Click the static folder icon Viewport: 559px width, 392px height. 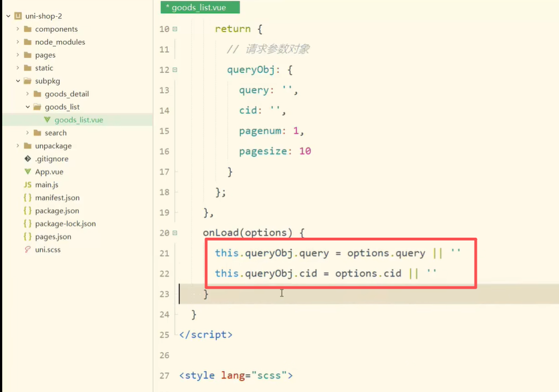point(27,68)
